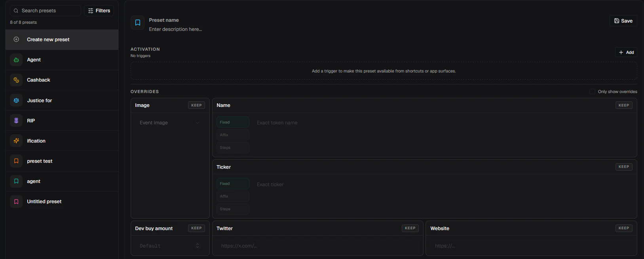The image size is (644, 259).
Task: Click the blue scales icon of Justice for preset
Action: click(x=16, y=101)
